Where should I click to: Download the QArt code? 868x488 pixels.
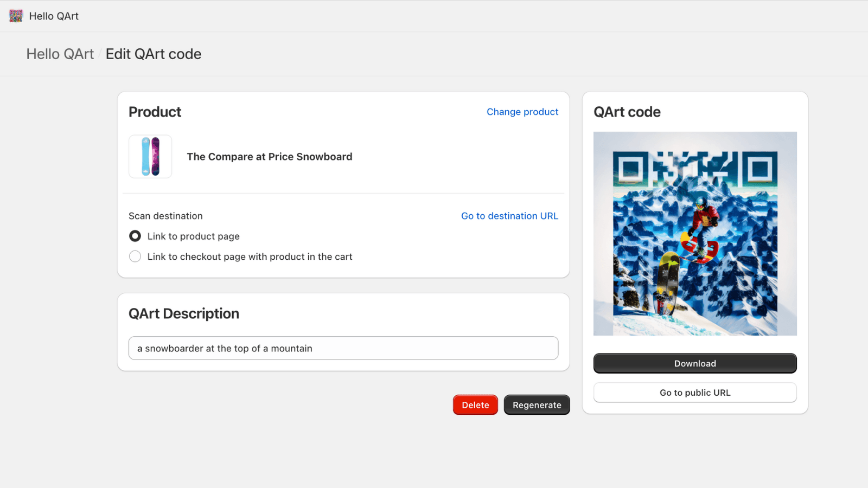point(695,363)
